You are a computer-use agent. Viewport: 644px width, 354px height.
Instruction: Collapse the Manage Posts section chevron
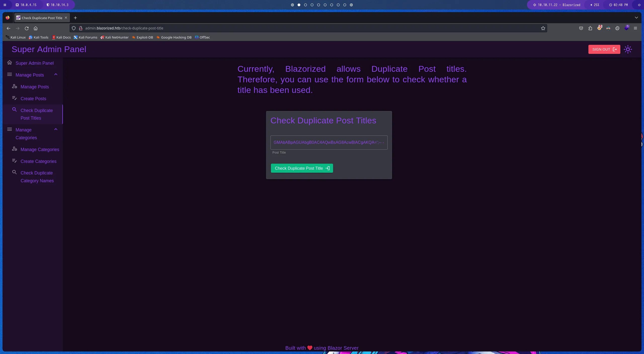click(x=56, y=75)
